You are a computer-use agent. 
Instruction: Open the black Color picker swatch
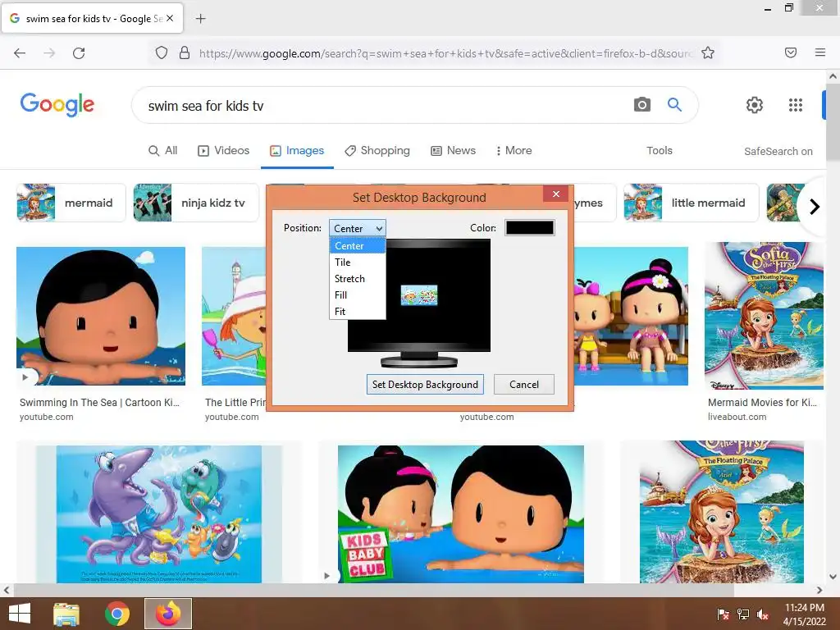coord(530,228)
